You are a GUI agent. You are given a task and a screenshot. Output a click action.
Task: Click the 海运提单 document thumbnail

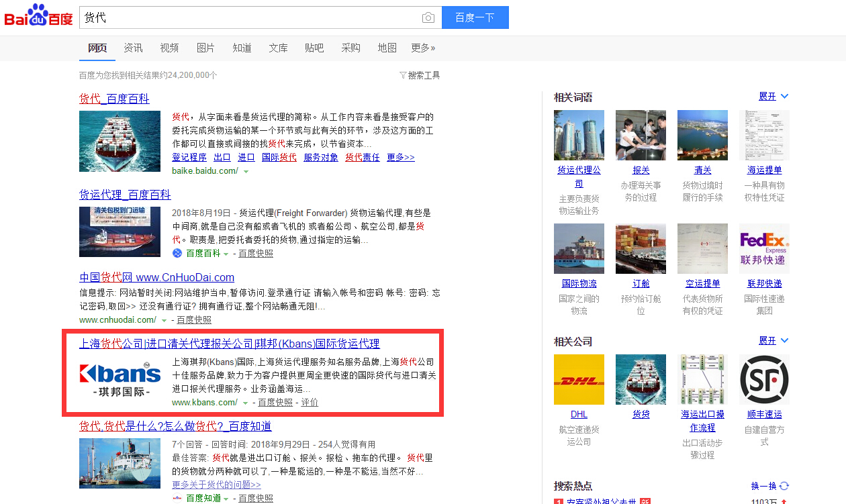click(x=765, y=135)
